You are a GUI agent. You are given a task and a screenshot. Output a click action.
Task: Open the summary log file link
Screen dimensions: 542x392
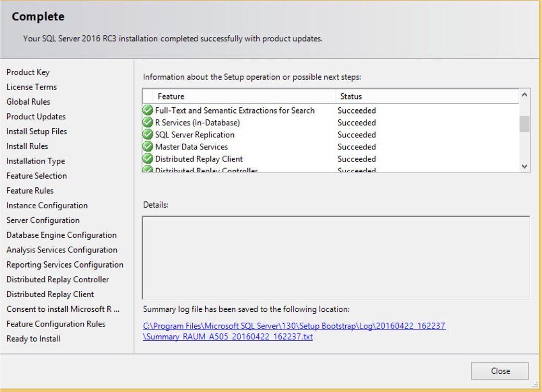[294, 331]
